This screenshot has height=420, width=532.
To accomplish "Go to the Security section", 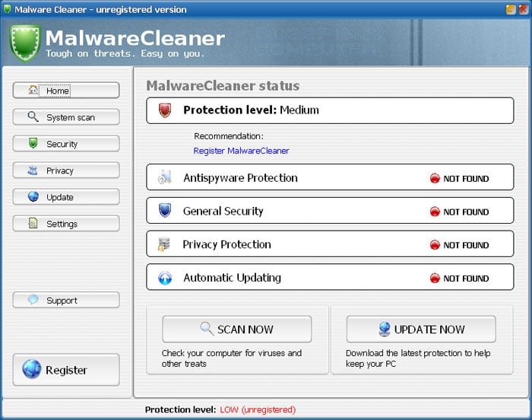I will point(66,144).
